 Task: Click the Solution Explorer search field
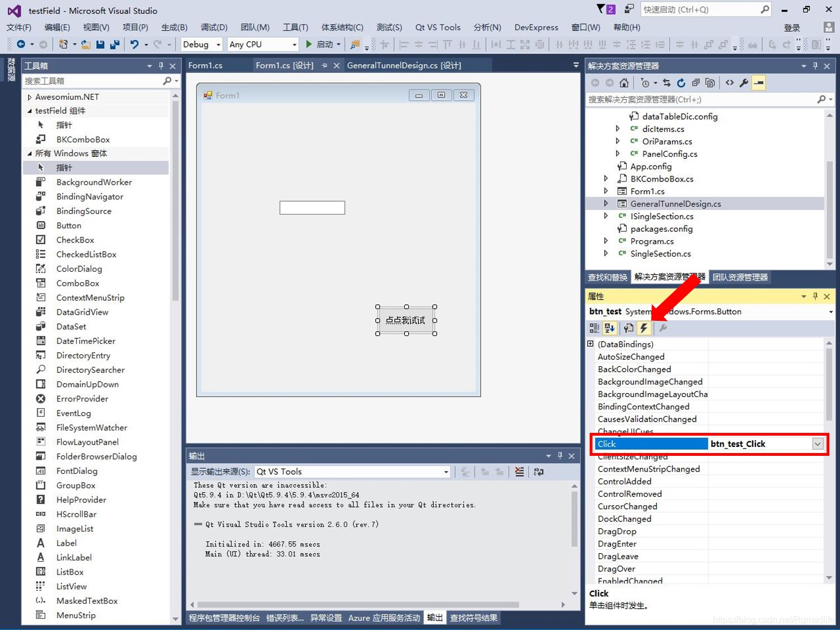click(701, 100)
